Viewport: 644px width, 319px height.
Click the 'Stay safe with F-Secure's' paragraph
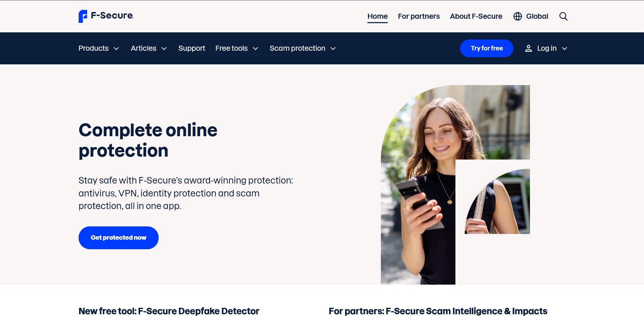(x=186, y=193)
